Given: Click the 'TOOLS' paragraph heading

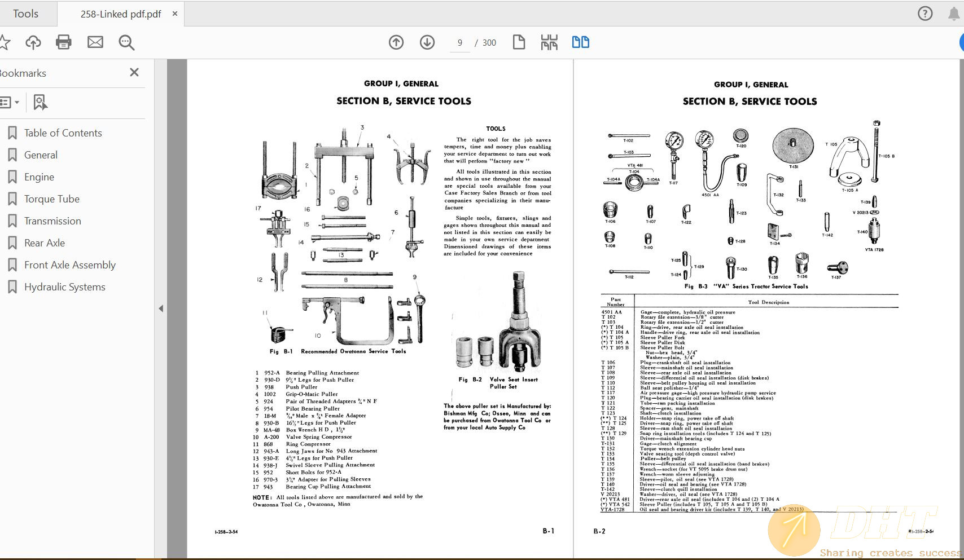Looking at the screenshot, I should [496, 129].
